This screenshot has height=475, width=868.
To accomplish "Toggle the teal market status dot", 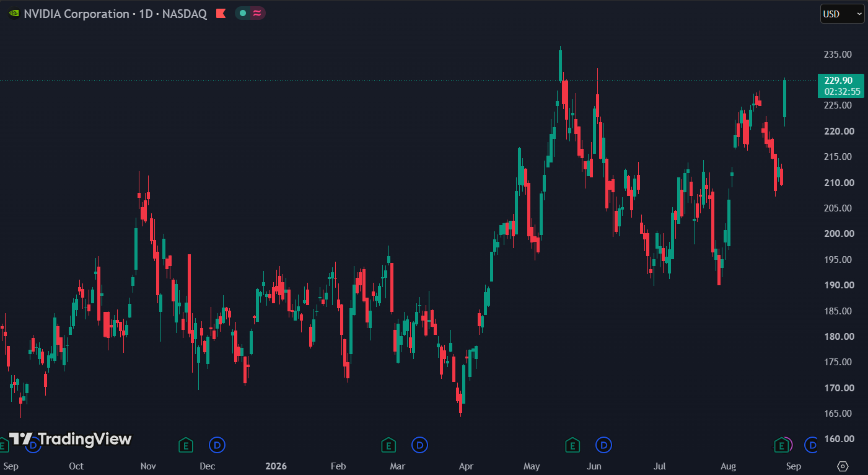I will coord(242,13).
